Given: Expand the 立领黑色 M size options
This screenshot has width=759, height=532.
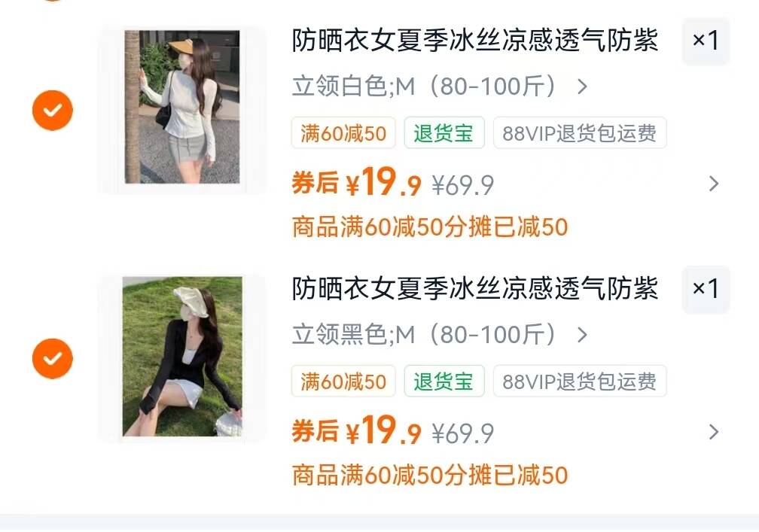Looking at the screenshot, I should (440, 335).
